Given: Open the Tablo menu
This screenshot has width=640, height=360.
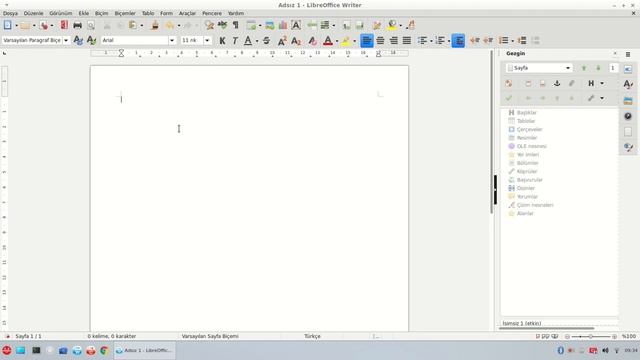Looking at the screenshot, I should [x=148, y=13].
